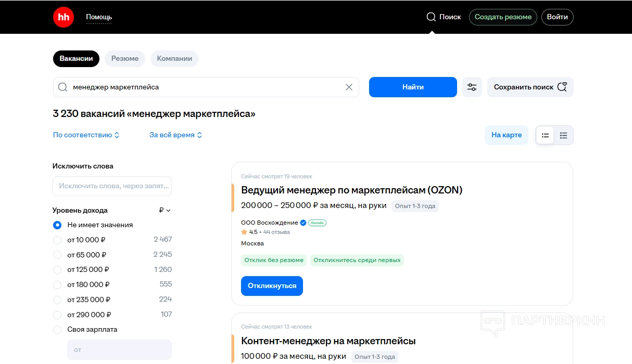The image size is (632, 364).
Task: Open the search filters settings icon
Action: tap(472, 87)
